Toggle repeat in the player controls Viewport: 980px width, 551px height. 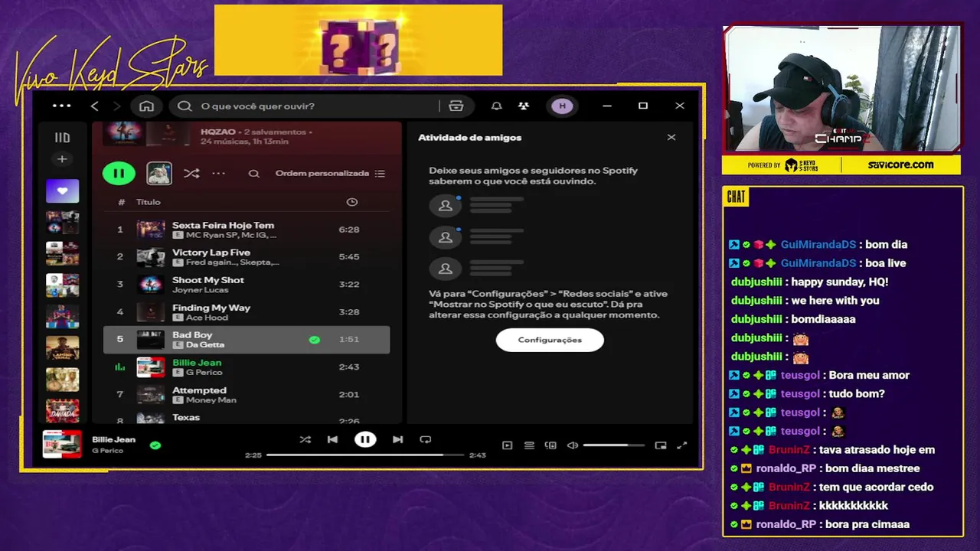426,439
